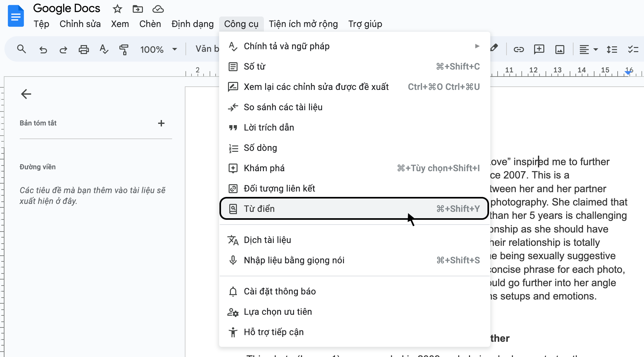Click the insert link icon
This screenshot has width=644, height=357.
519,49
